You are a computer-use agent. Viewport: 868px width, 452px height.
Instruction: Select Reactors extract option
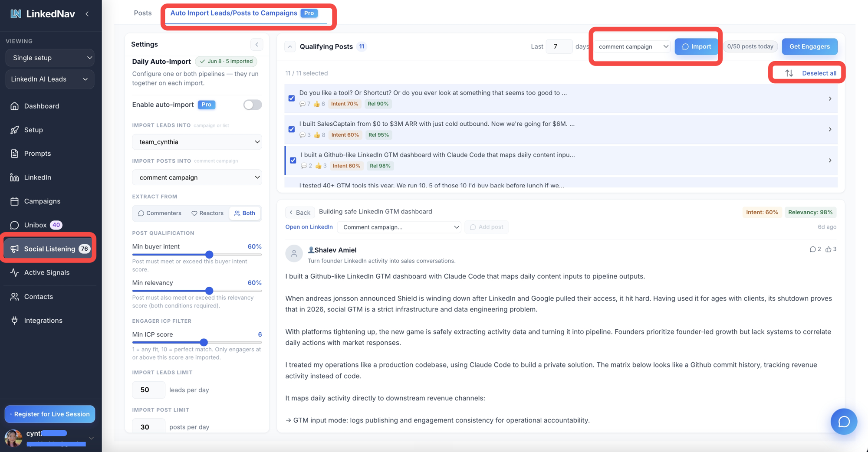(x=207, y=213)
